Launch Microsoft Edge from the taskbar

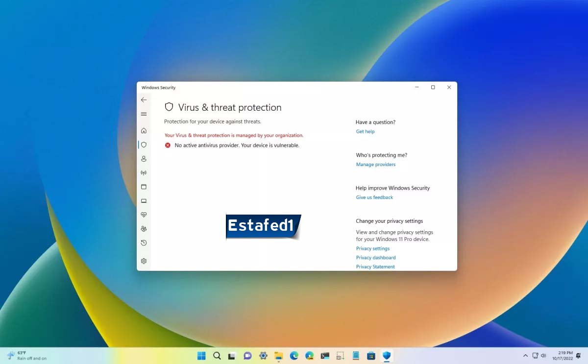(294, 355)
